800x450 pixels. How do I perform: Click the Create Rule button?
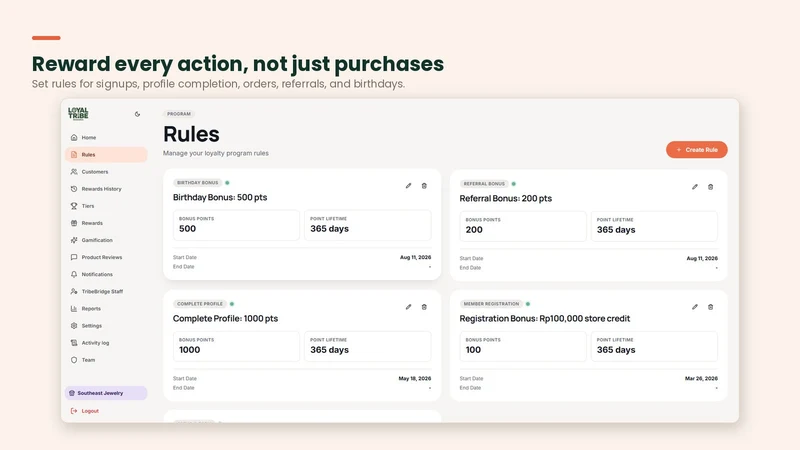coord(696,149)
